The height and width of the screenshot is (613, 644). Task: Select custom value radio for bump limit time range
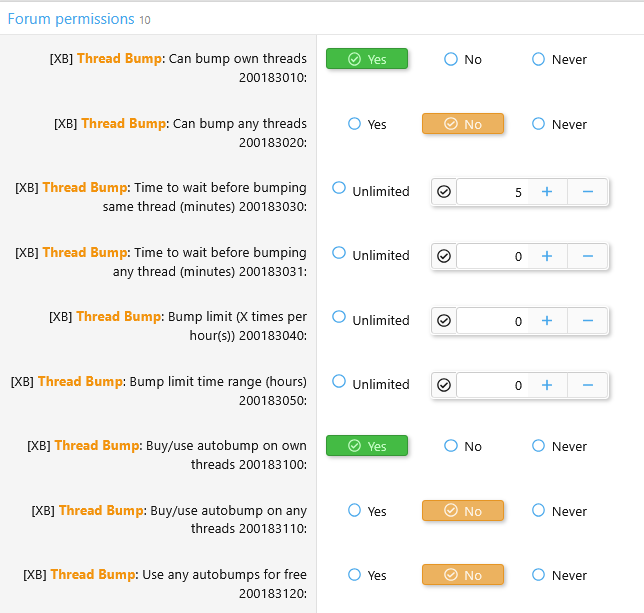tap(444, 385)
